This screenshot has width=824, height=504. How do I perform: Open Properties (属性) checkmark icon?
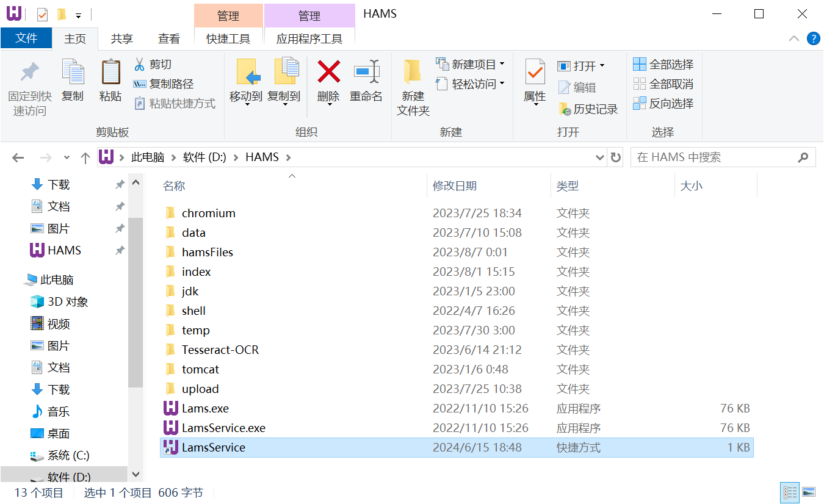[535, 73]
